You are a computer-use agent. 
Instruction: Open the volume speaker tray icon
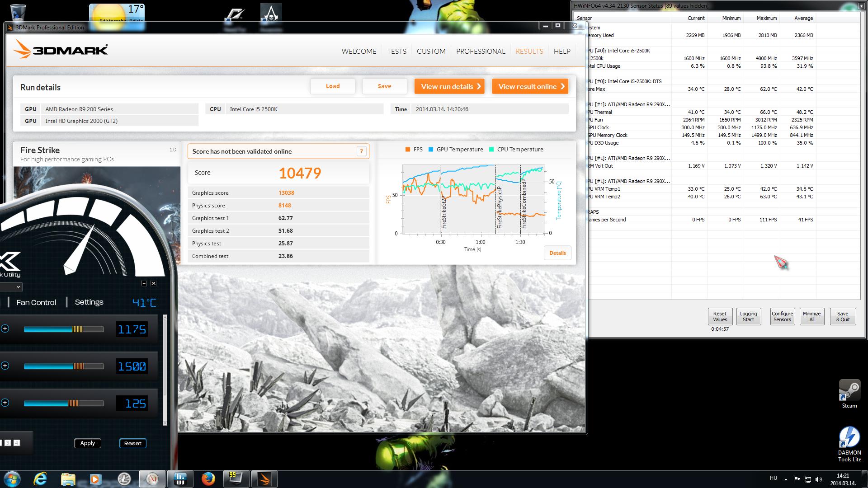pos(818,479)
